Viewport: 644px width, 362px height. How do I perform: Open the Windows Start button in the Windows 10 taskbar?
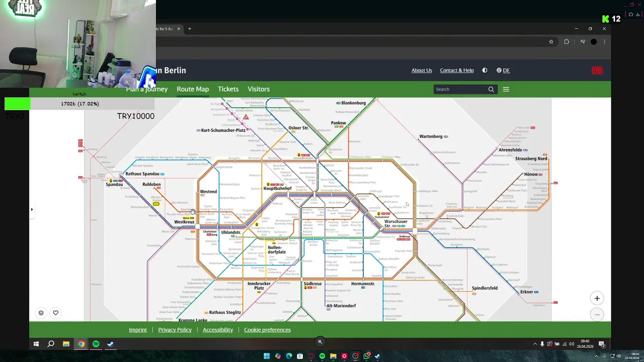tap(36, 344)
